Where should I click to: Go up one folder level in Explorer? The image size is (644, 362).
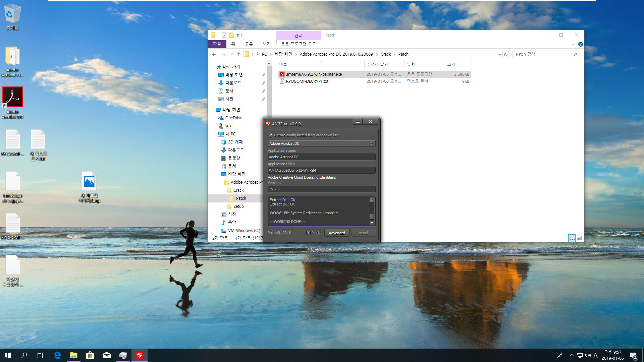[239, 54]
